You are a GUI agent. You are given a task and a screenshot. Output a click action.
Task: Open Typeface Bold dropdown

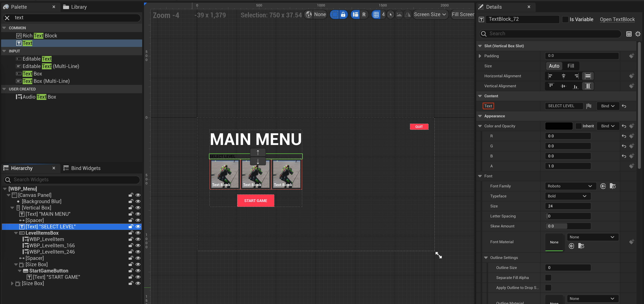tap(568, 196)
